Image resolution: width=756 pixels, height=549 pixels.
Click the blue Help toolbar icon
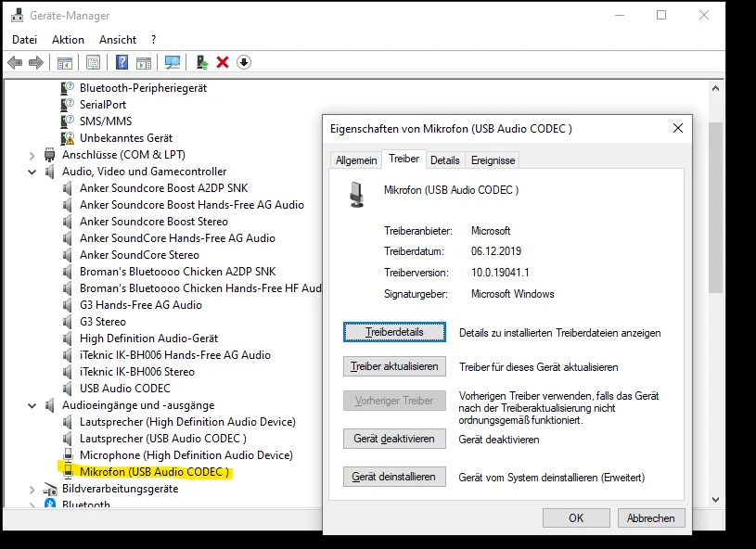(x=122, y=62)
